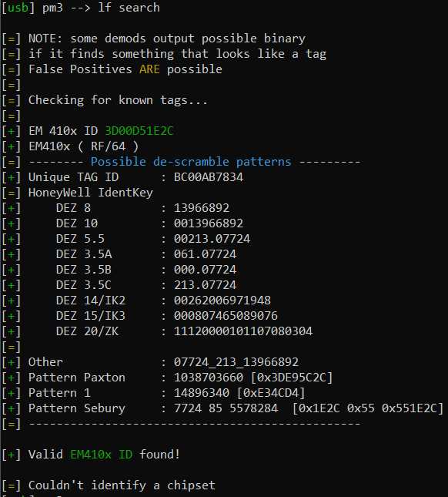Click the DEZ 5.5 value 00213.07724
Viewport: 448px width, 497px height.
(x=212, y=239)
